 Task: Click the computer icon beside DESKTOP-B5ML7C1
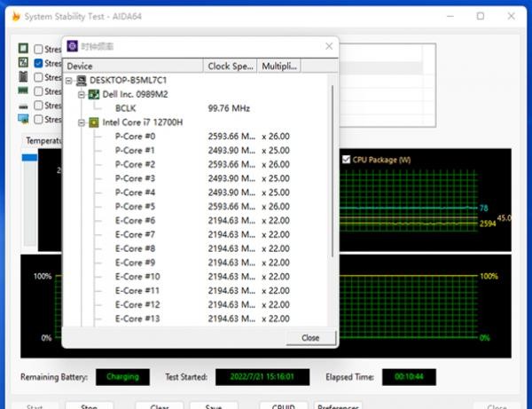click(82, 80)
